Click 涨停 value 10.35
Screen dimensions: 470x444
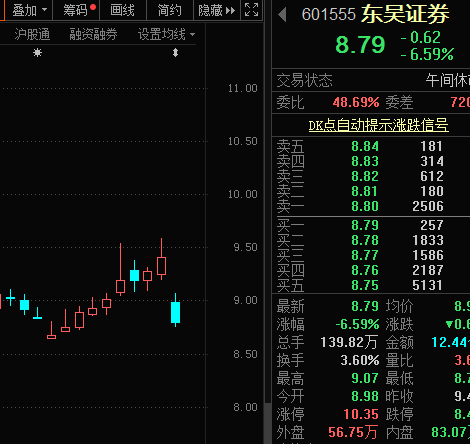coord(361,414)
